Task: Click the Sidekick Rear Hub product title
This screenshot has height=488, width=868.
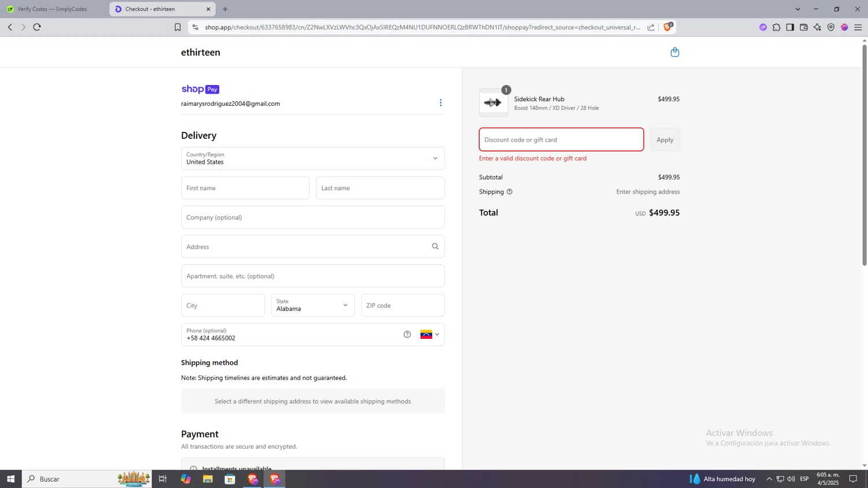Action: [539, 99]
